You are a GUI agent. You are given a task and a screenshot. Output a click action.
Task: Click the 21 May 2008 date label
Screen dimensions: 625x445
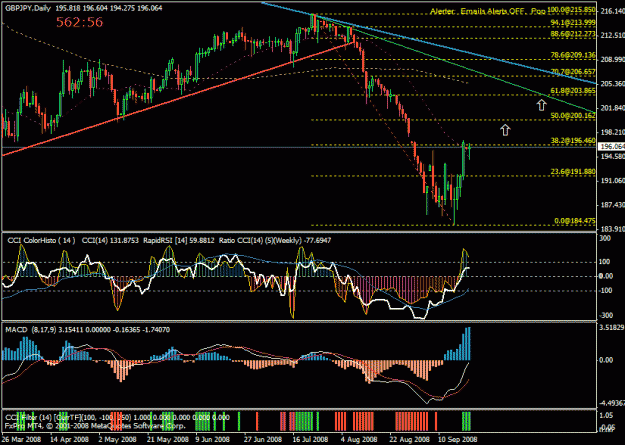coord(166,439)
